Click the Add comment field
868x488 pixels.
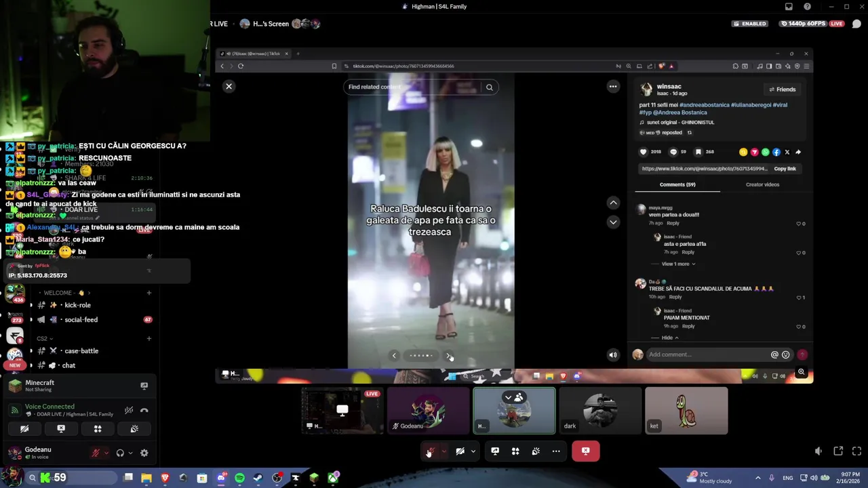coord(707,354)
